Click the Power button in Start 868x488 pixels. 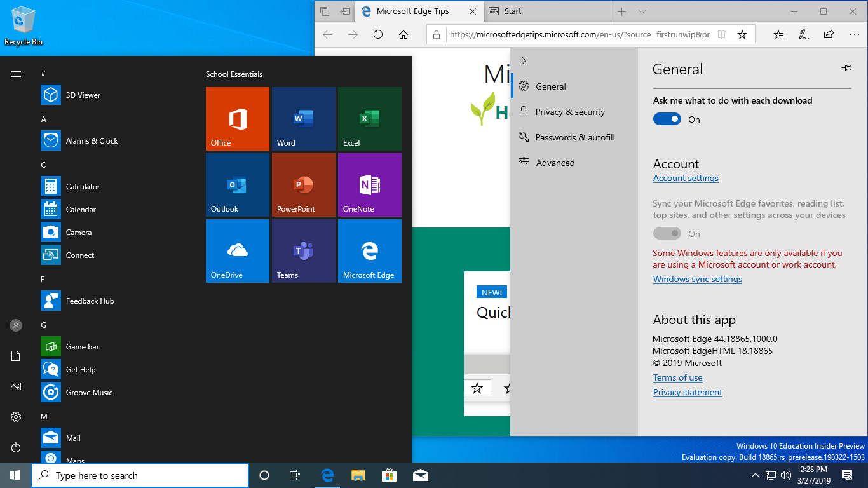(16, 447)
